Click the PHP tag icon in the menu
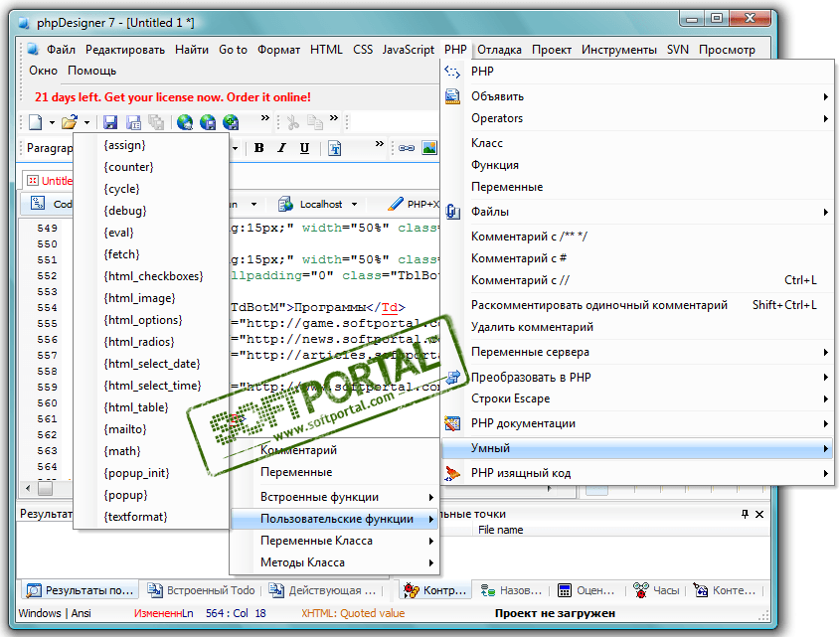Viewport: 840px width, 637px height. [x=452, y=72]
